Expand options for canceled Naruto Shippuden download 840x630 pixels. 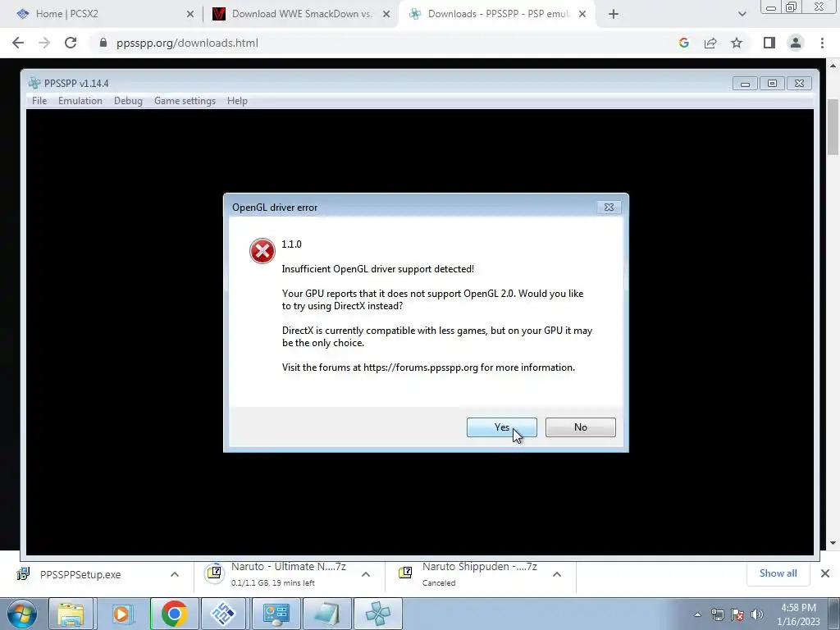(x=557, y=574)
